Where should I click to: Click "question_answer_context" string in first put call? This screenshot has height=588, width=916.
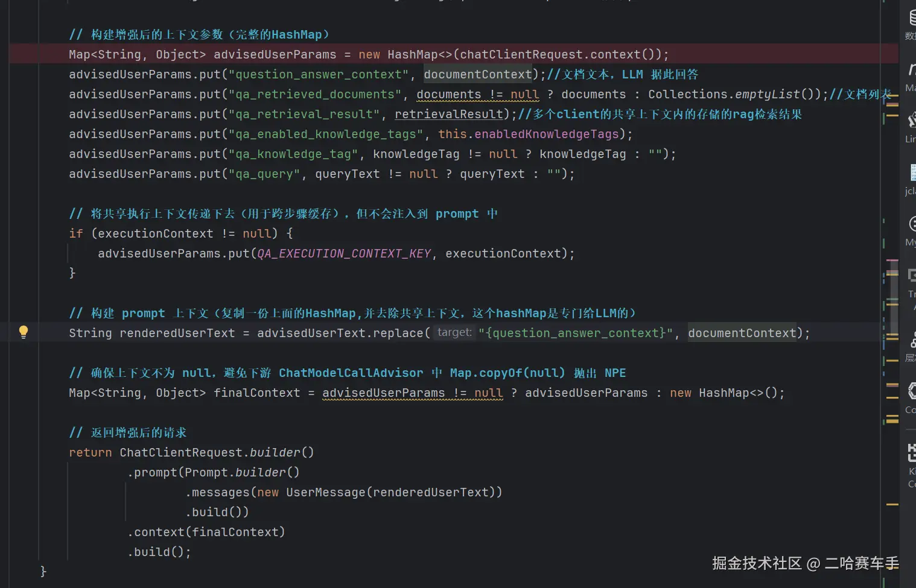(319, 74)
